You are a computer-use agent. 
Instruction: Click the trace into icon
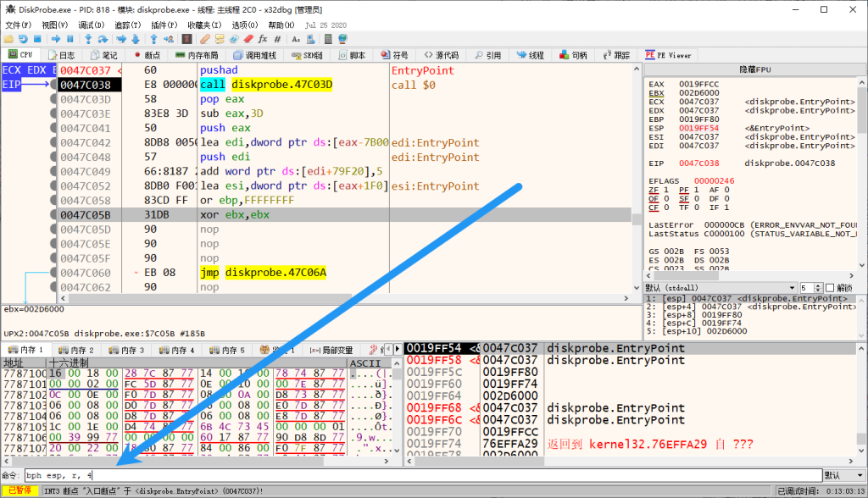[120, 39]
